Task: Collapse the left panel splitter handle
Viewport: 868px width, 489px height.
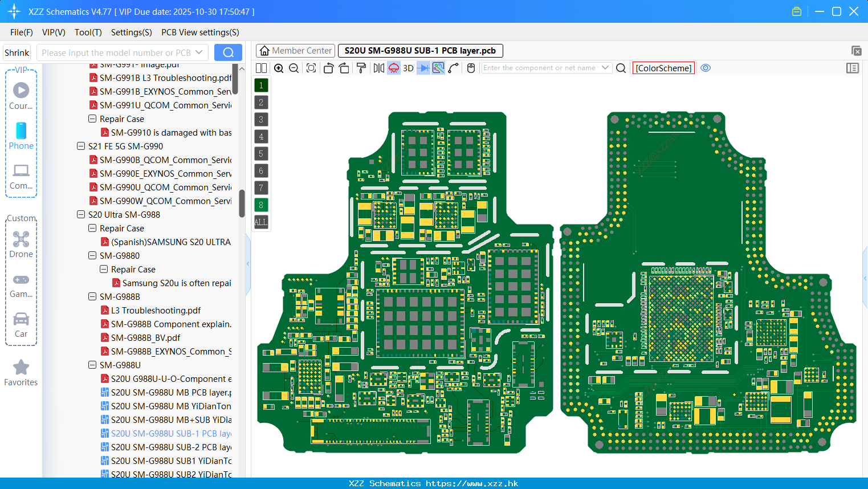Action: (248, 264)
